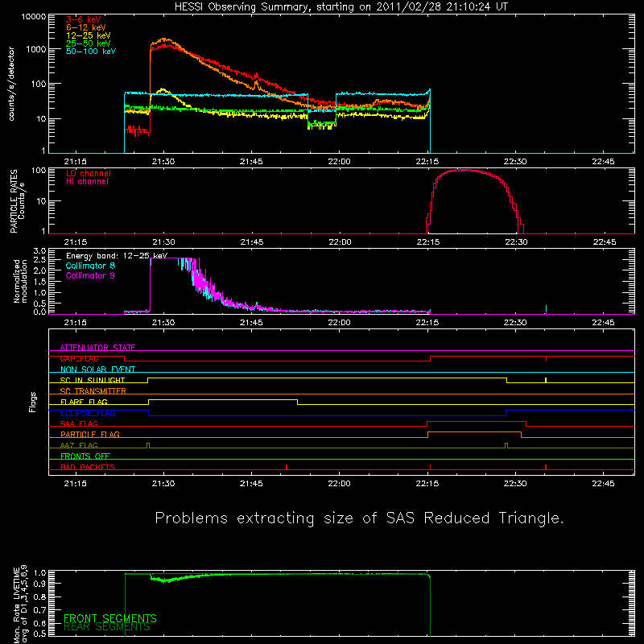Select the 25-50 keV legend label
The width and height of the screenshot is (644, 644).
(x=89, y=43)
